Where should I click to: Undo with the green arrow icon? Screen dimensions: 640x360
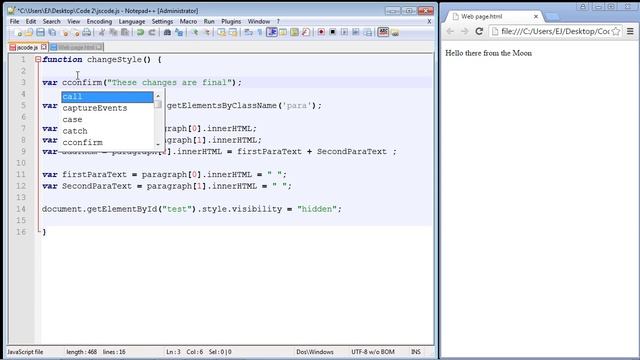(x=140, y=32)
